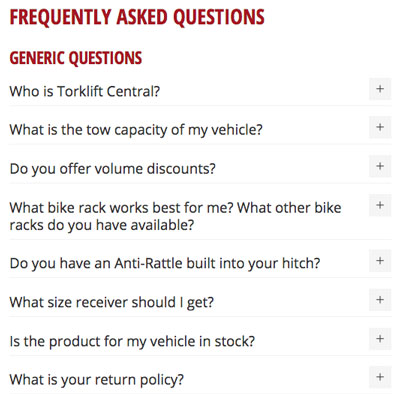Click the word 'Torklift' in first question
Screen dimensions: 400x394
[x=80, y=91]
